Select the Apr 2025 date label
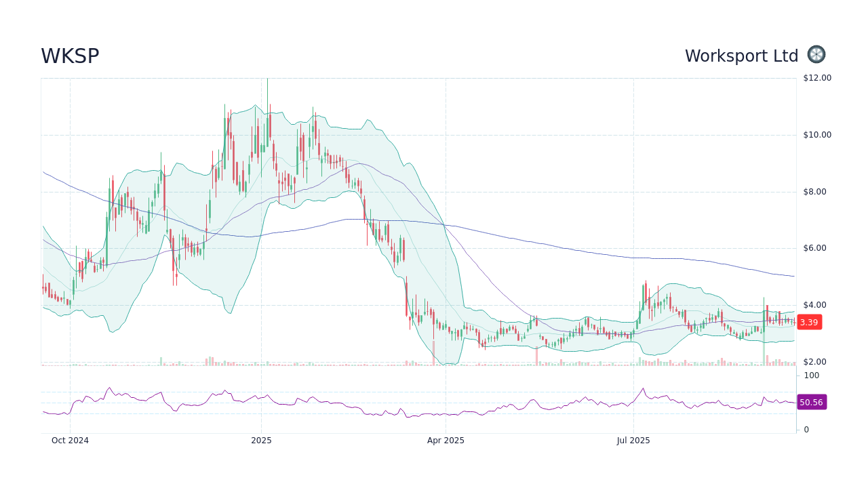This screenshot has width=868, height=488. click(x=446, y=440)
